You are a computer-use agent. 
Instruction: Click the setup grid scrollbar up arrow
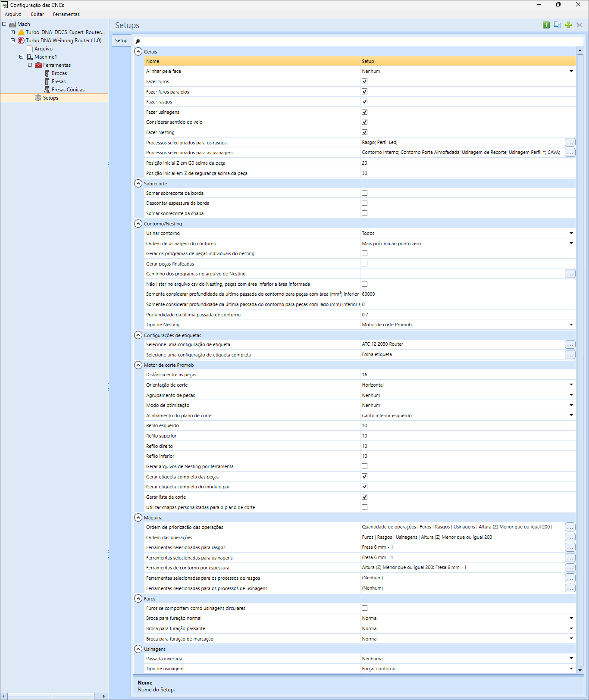(x=580, y=50)
